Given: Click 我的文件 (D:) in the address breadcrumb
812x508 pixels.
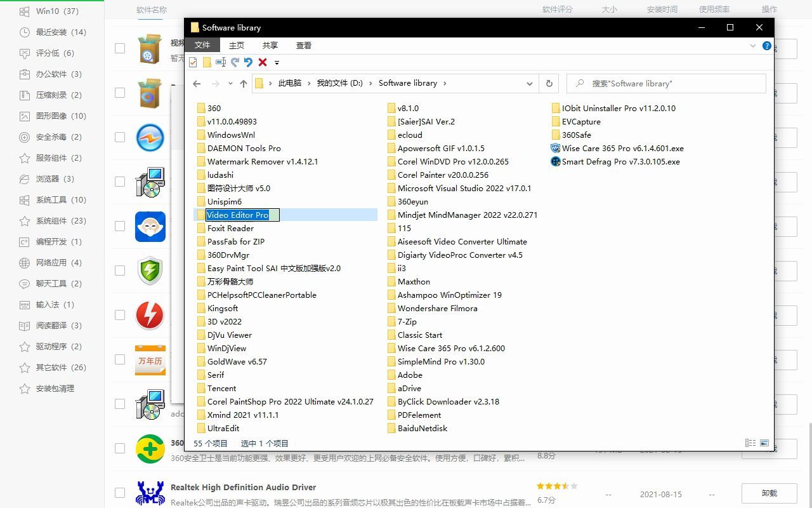Looking at the screenshot, I should point(340,83).
